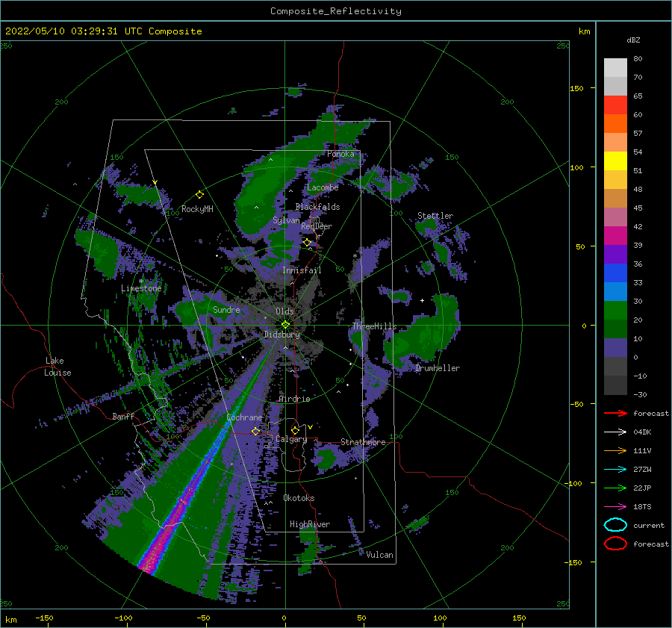This screenshot has width=672, height=628.
Task: Click the red swatch in the dBZ scale
Action: 615,105
